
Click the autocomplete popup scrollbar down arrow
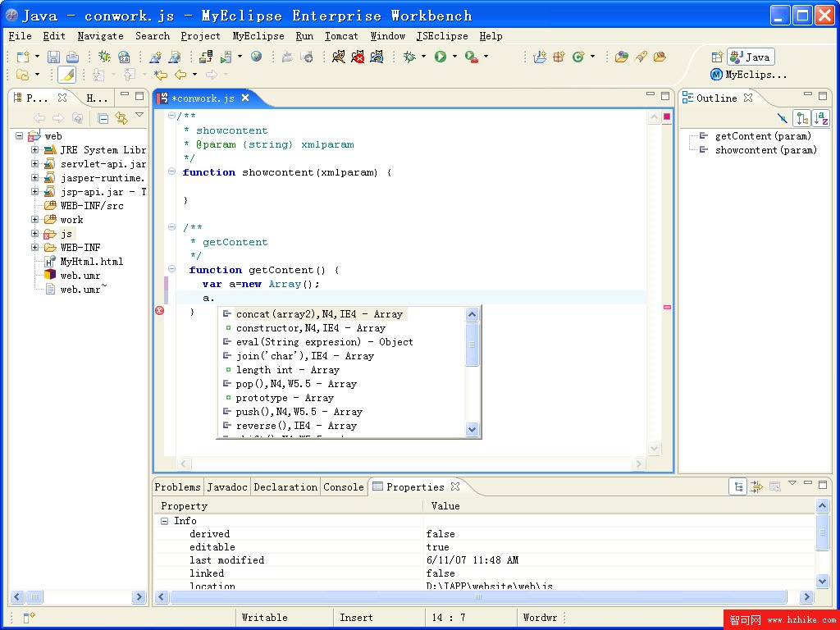pos(472,428)
